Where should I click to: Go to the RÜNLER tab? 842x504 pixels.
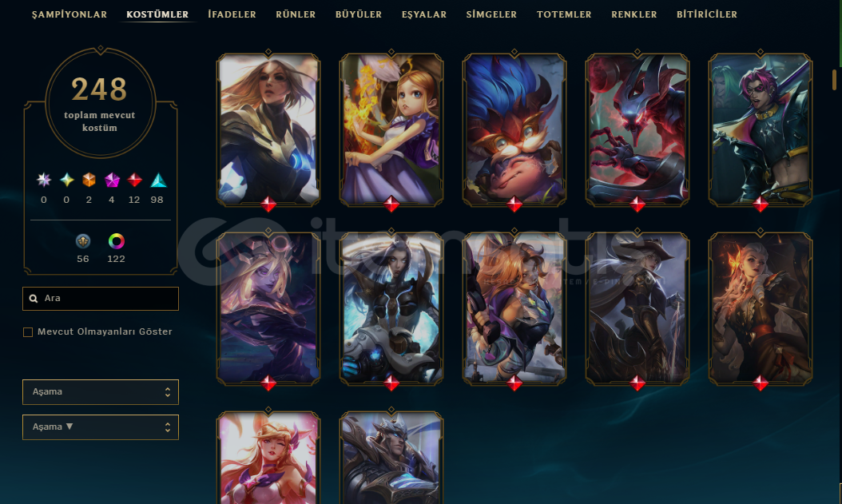[296, 14]
